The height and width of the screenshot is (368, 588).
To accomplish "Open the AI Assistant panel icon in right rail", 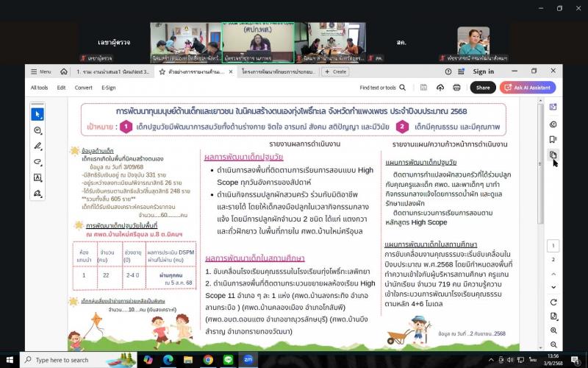I will pyautogui.click(x=553, y=107).
